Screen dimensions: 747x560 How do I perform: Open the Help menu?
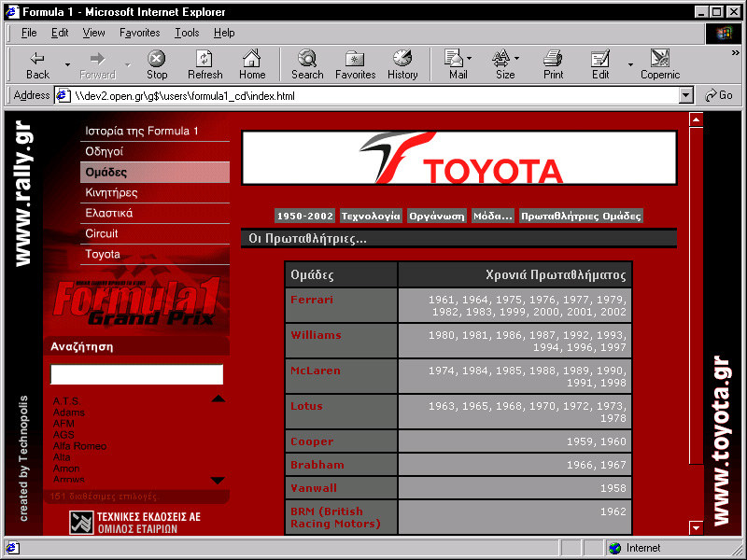(224, 33)
